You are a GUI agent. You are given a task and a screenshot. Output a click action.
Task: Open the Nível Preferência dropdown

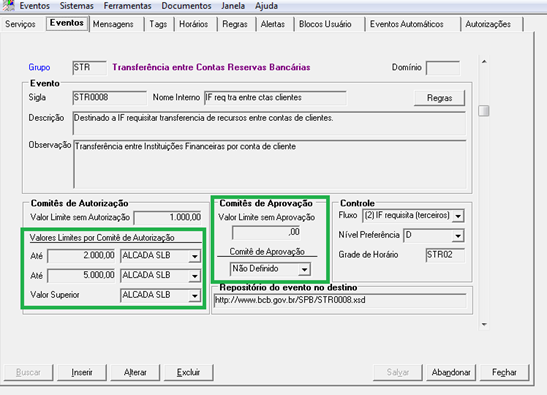(458, 236)
